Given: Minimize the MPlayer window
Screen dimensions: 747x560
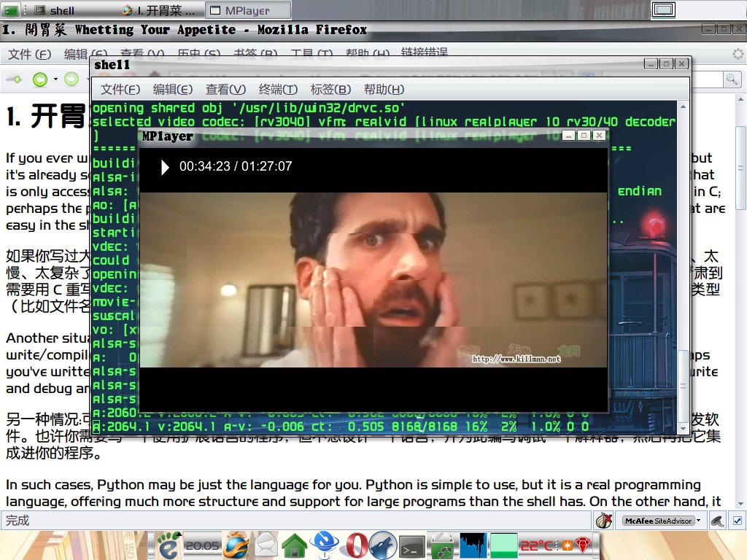Looking at the screenshot, I should pyautogui.click(x=568, y=135).
